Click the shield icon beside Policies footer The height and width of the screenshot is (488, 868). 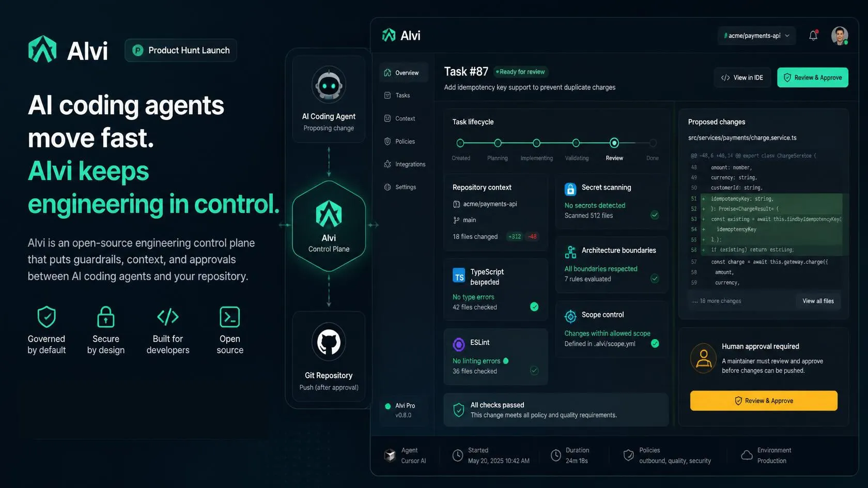click(x=628, y=455)
